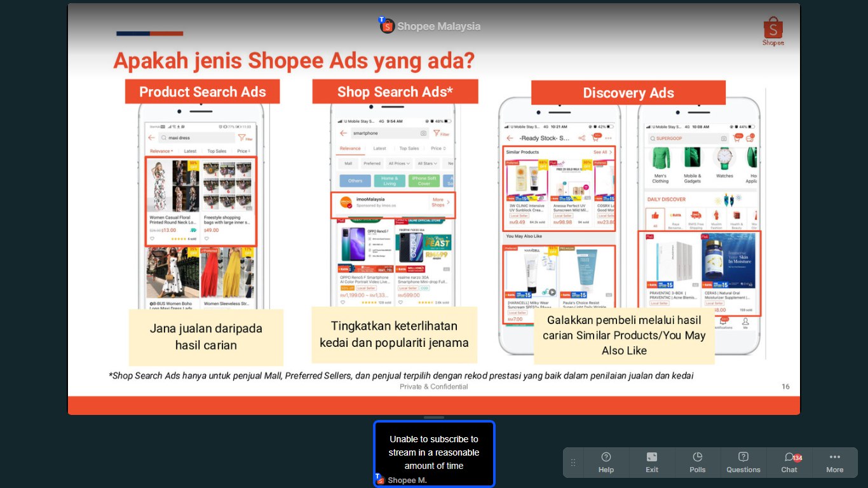This screenshot has width=868, height=488.
Task: Click the 'Product Search Ads' heading
Action: (203, 91)
